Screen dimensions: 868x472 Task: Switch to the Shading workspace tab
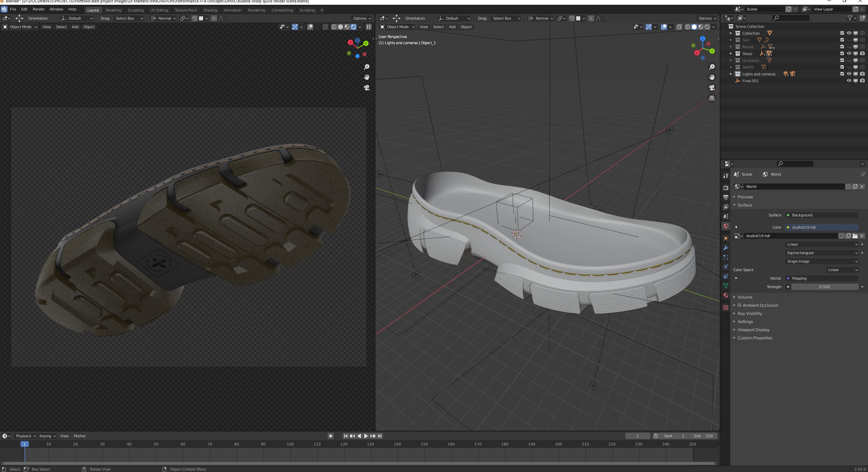point(210,10)
